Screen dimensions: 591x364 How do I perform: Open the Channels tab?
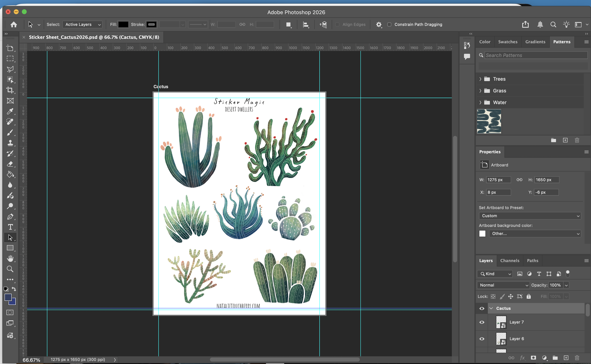coord(509,261)
